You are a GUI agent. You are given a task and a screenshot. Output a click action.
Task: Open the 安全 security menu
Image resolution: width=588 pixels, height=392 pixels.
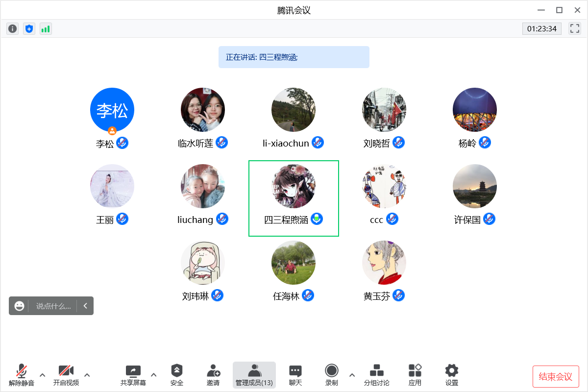(177, 376)
